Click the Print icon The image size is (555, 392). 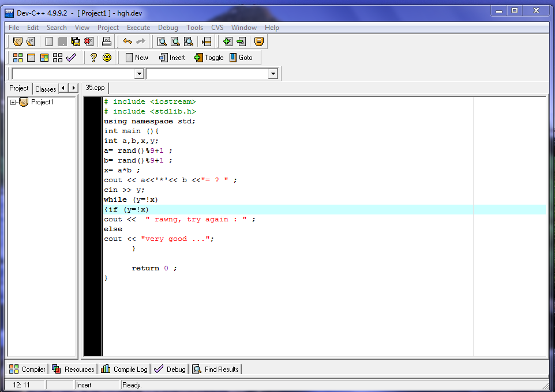coord(106,42)
